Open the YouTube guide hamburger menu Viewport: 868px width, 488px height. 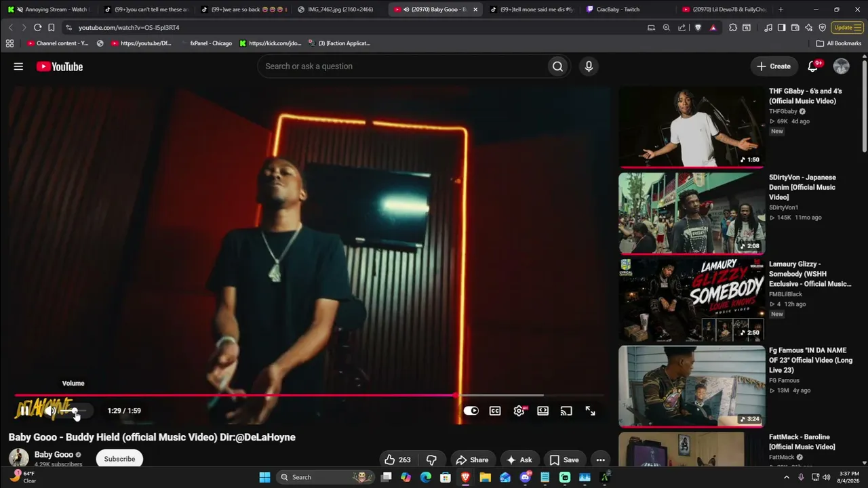18,66
